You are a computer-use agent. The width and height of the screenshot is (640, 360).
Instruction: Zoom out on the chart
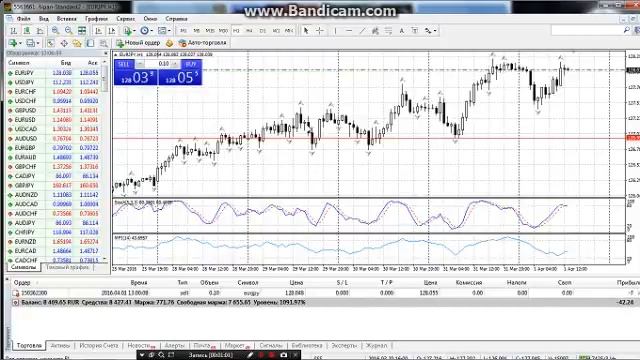coord(69,31)
